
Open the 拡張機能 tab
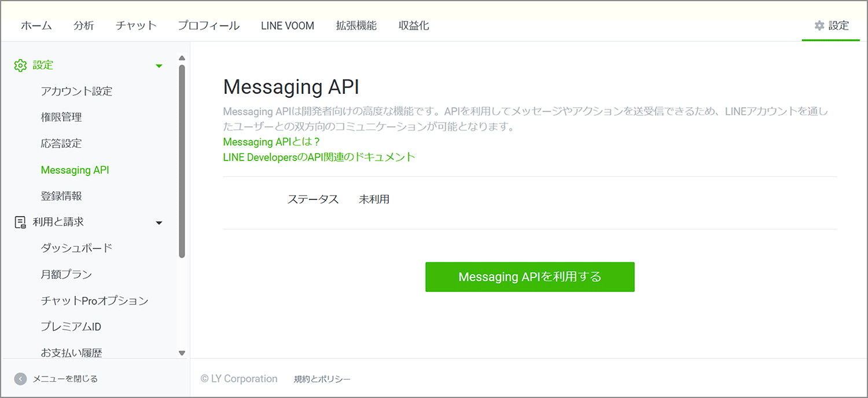coord(356,25)
